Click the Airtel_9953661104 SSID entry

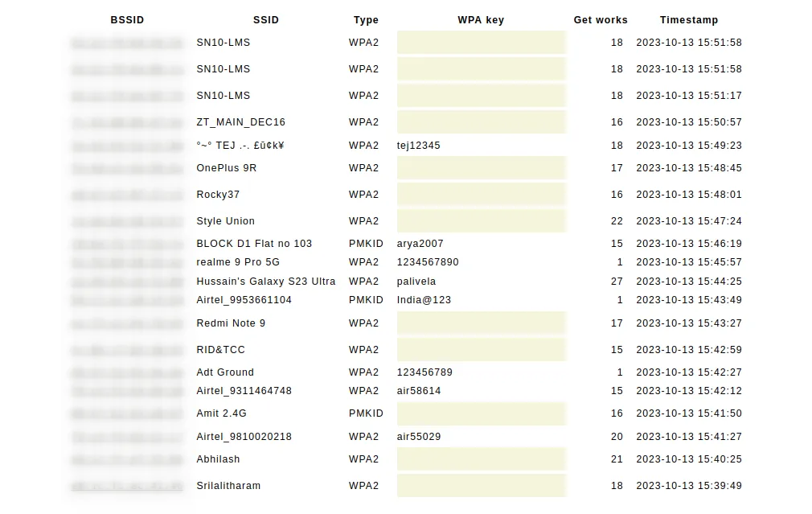tap(244, 300)
